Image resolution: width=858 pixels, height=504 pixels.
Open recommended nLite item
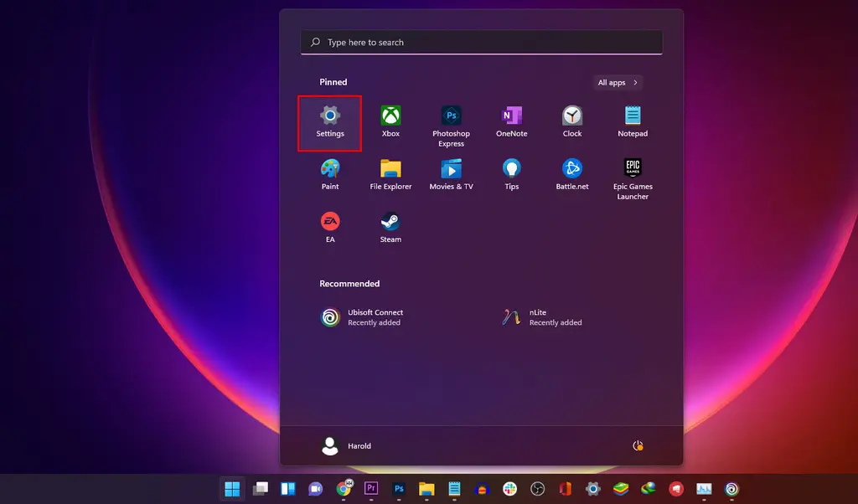pyautogui.click(x=542, y=317)
